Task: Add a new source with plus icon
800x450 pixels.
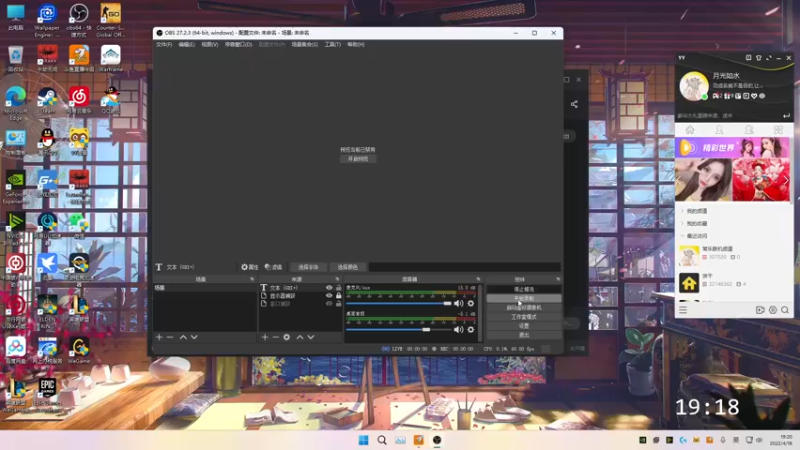Action: (x=265, y=337)
